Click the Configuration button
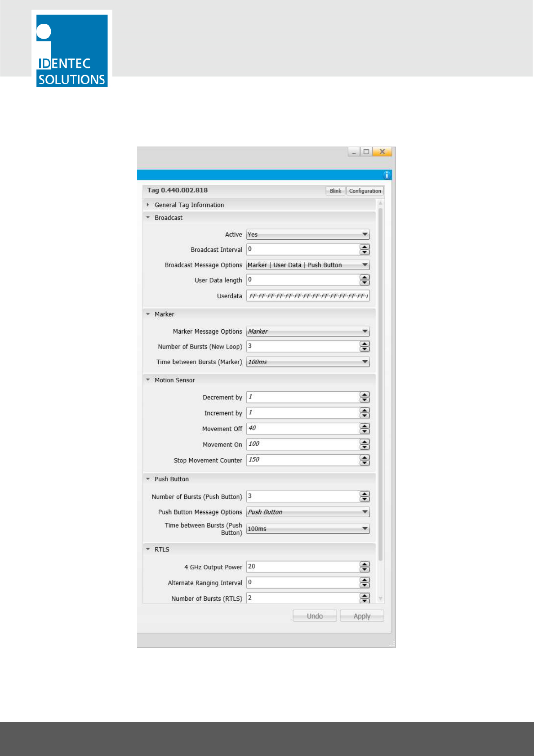 click(365, 191)
